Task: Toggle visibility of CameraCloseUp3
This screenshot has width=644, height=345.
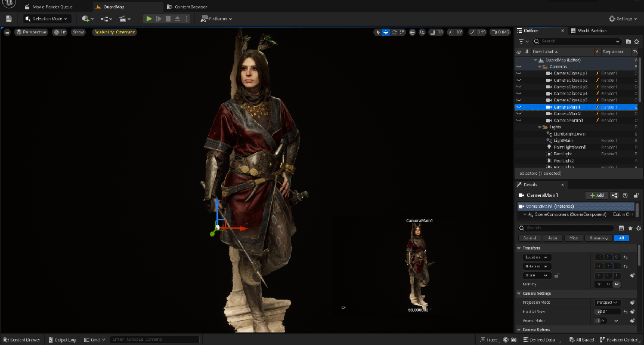Action: tap(519, 87)
